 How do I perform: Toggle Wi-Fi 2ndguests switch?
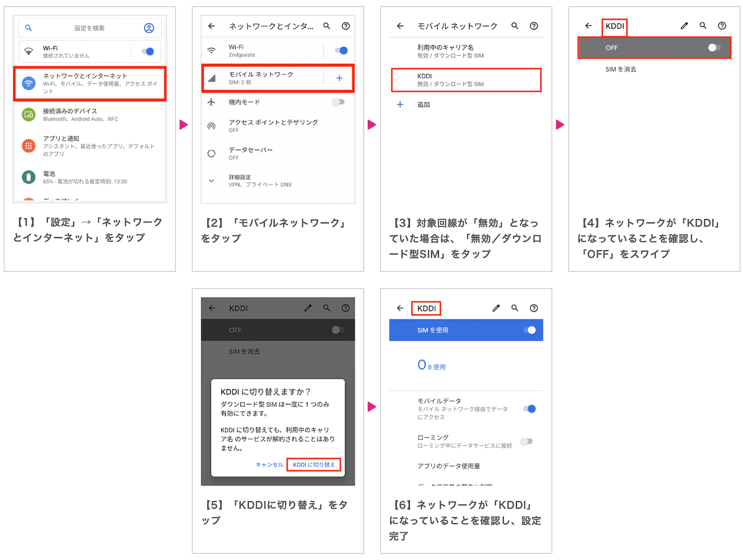341,50
